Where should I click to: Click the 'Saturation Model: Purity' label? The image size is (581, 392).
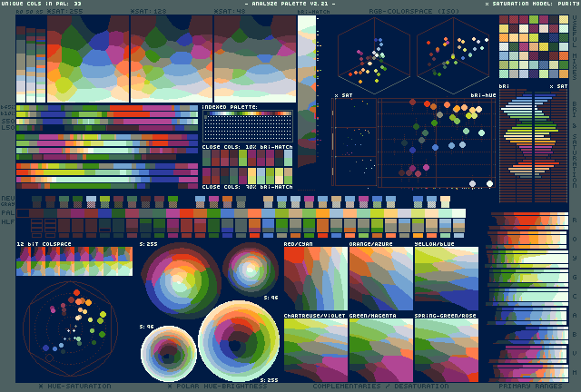click(533, 4)
